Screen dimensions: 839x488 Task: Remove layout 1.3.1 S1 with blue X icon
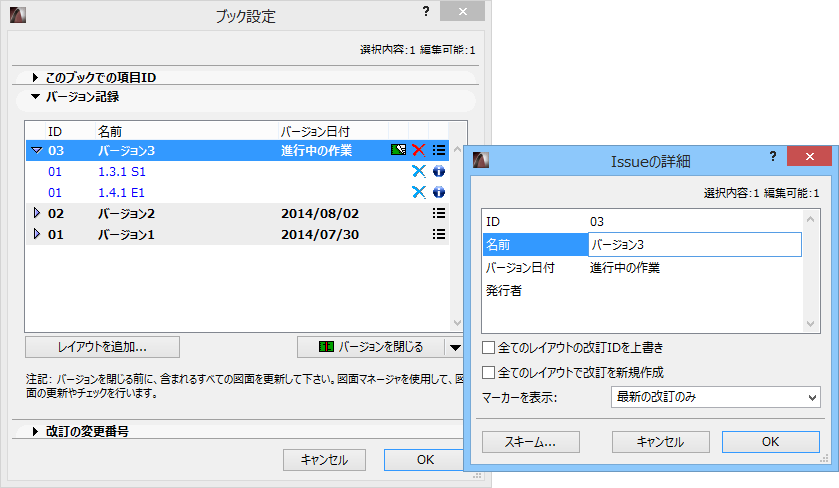click(x=418, y=171)
